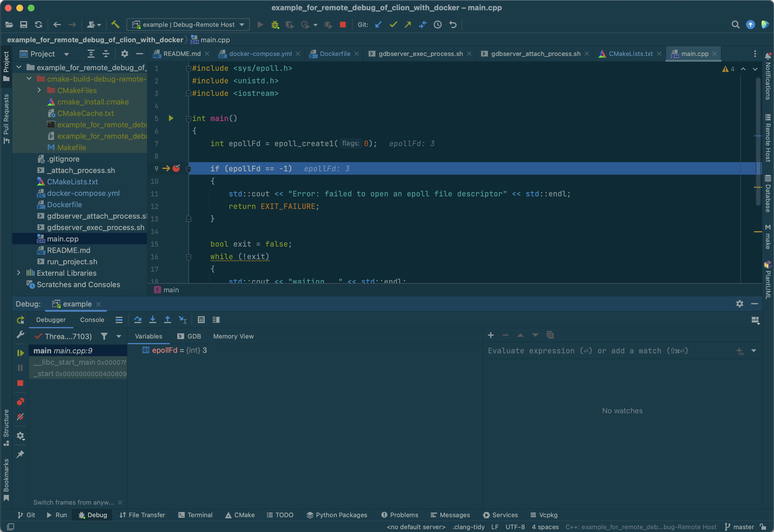Toggle the breakpoint on line 9
This screenshot has height=532, width=774.
click(x=176, y=168)
